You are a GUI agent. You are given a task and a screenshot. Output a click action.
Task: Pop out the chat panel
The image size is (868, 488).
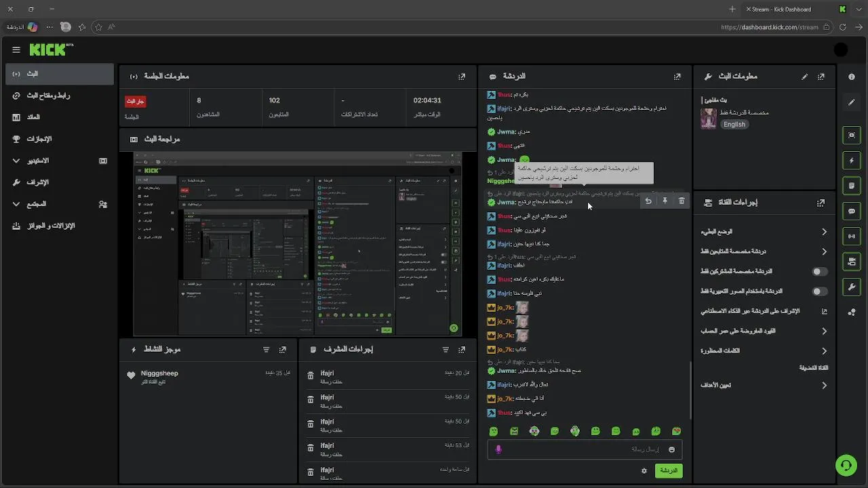coord(677,77)
